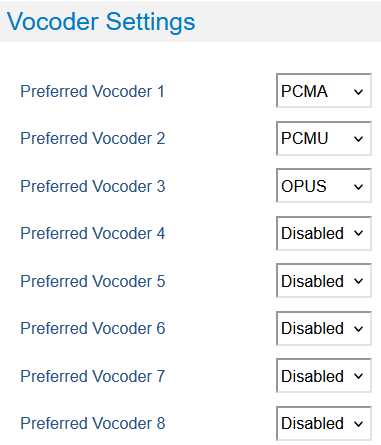381x445 pixels.
Task: Click the Preferred Vocoder 1 label
Action: (92, 91)
